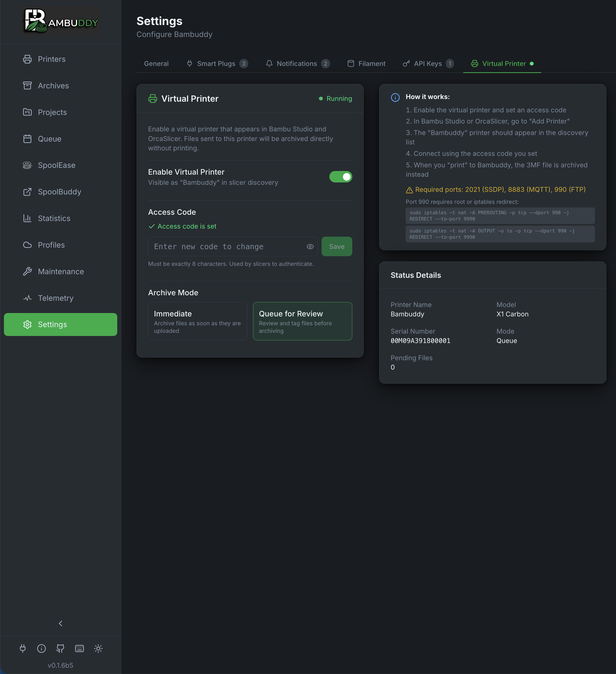The height and width of the screenshot is (674, 616).
Task: Open the Filament tab
Action: click(x=372, y=64)
